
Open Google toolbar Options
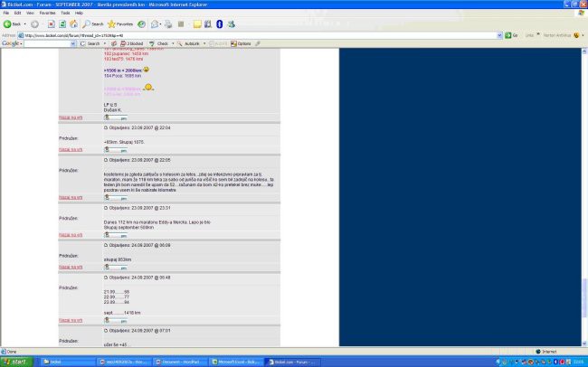tap(241, 43)
